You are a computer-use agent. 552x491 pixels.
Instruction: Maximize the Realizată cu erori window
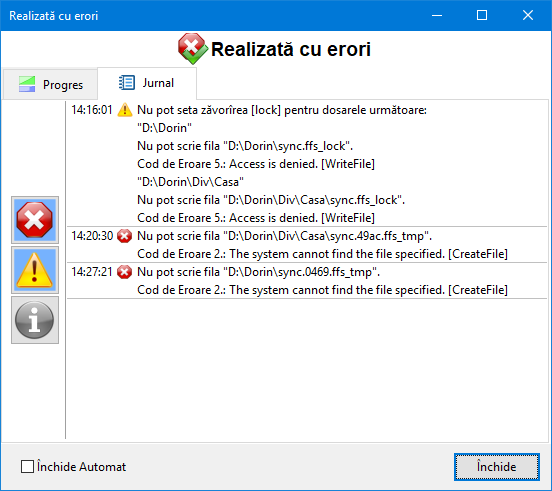coord(482,15)
